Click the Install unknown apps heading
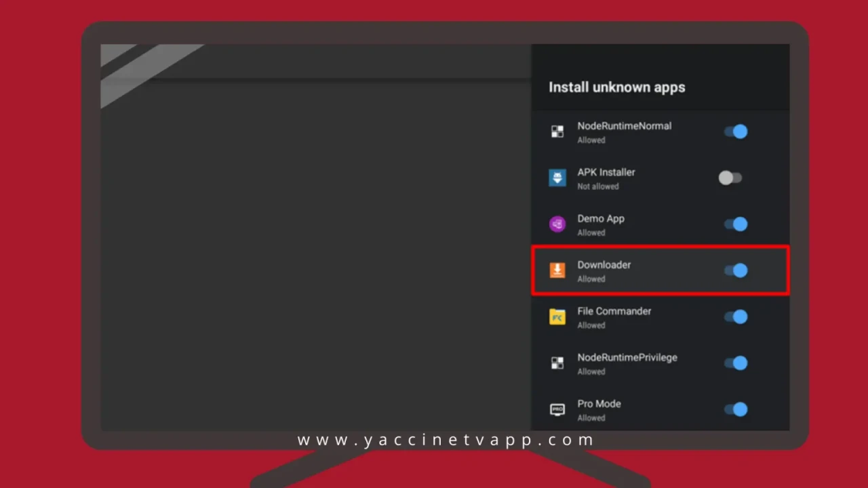Screen dimensions: 868x488 click(x=616, y=87)
